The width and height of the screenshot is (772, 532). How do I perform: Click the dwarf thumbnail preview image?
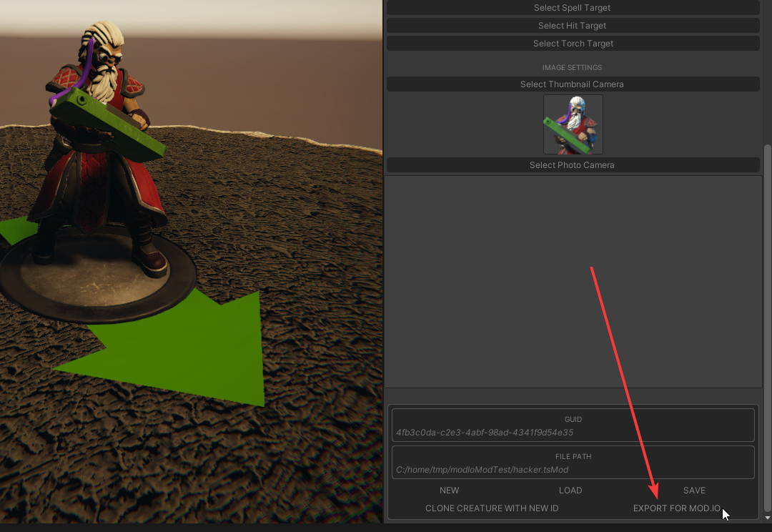tap(573, 124)
